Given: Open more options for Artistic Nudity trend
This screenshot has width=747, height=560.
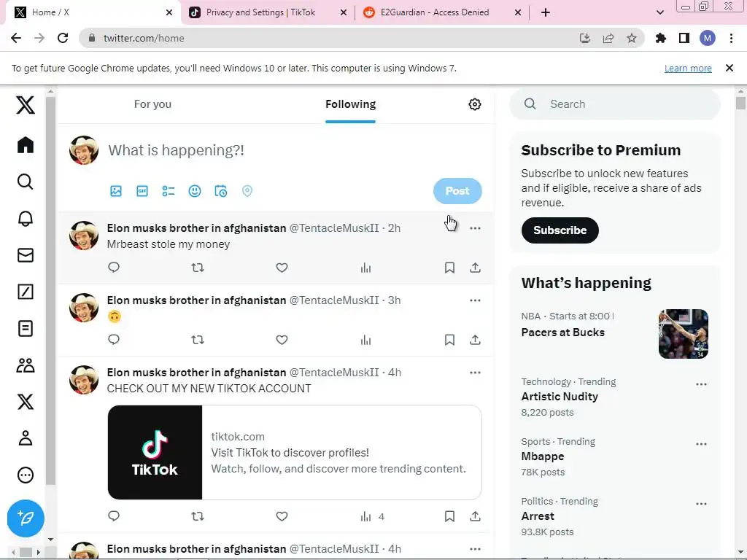Looking at the screenshot, I should [701, 384].
